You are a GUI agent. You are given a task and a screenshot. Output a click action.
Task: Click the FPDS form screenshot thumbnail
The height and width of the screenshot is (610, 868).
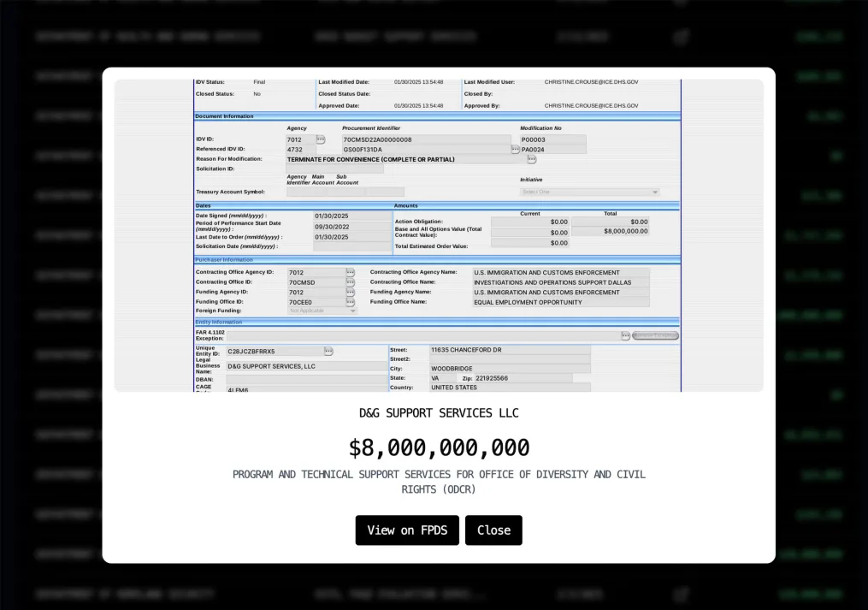[438, 235]
